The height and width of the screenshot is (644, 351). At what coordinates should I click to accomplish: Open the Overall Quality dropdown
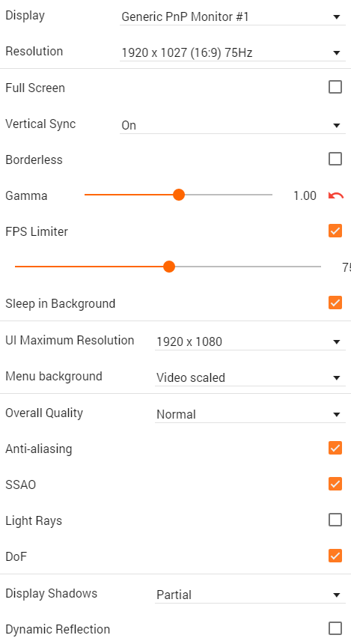point(250,414)
